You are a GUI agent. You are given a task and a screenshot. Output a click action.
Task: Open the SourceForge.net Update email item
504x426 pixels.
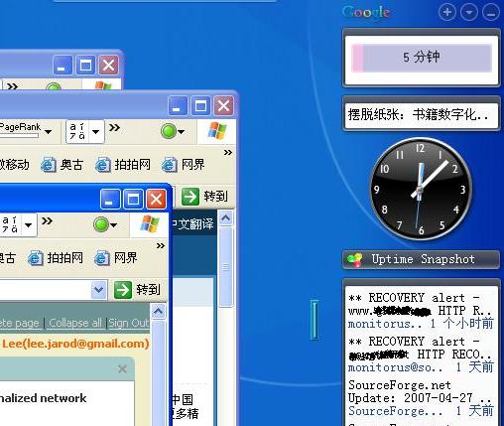click(x=421, y=398)
